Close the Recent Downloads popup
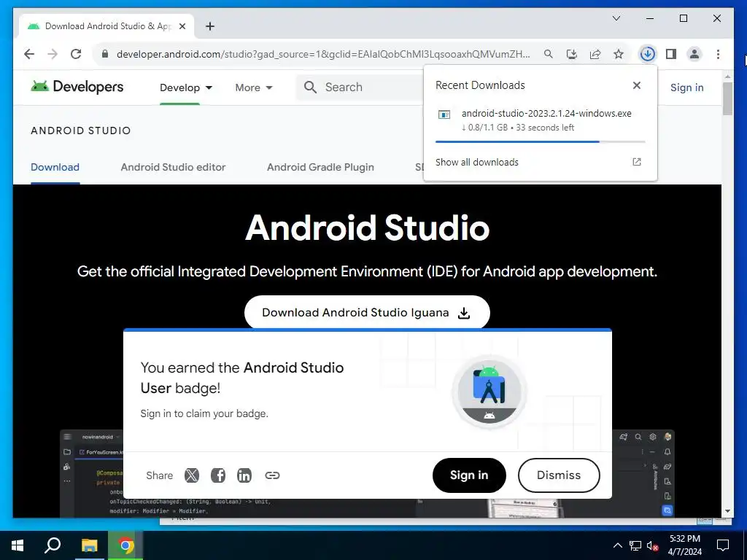This screenshot has height=560, width=747. [636, 85]
